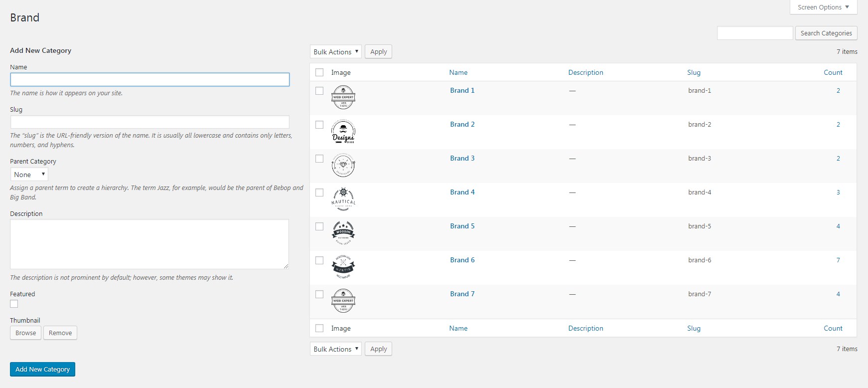Sort by Count column header
868x388 pixels.
(833, 72)
